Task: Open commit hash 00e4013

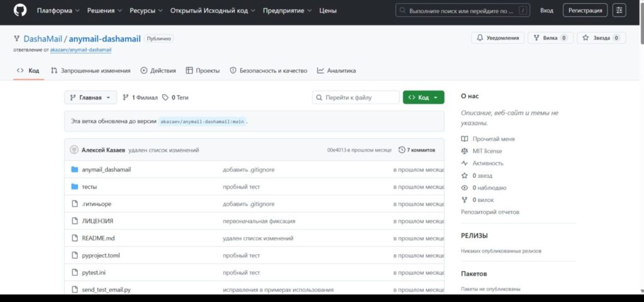Action: (336, 150)
